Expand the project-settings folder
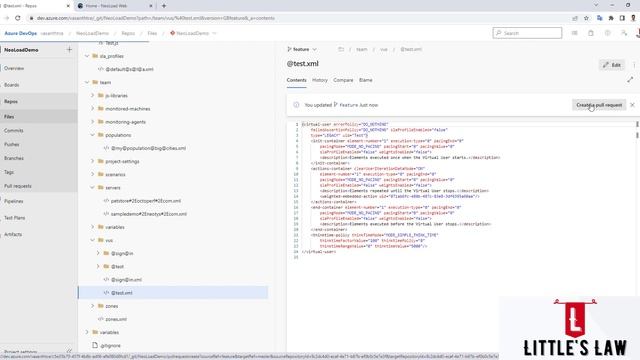 93,161
